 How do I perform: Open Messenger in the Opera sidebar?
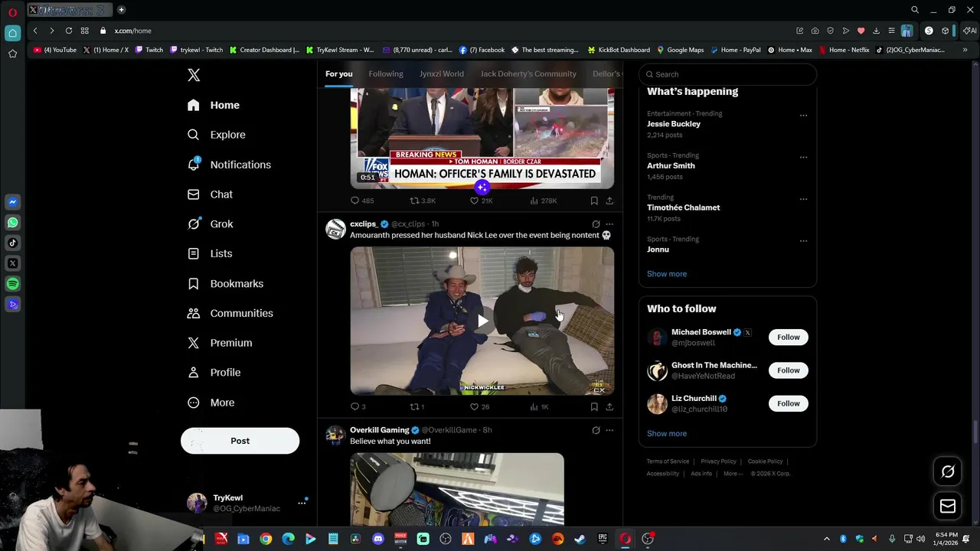point(12,202)
